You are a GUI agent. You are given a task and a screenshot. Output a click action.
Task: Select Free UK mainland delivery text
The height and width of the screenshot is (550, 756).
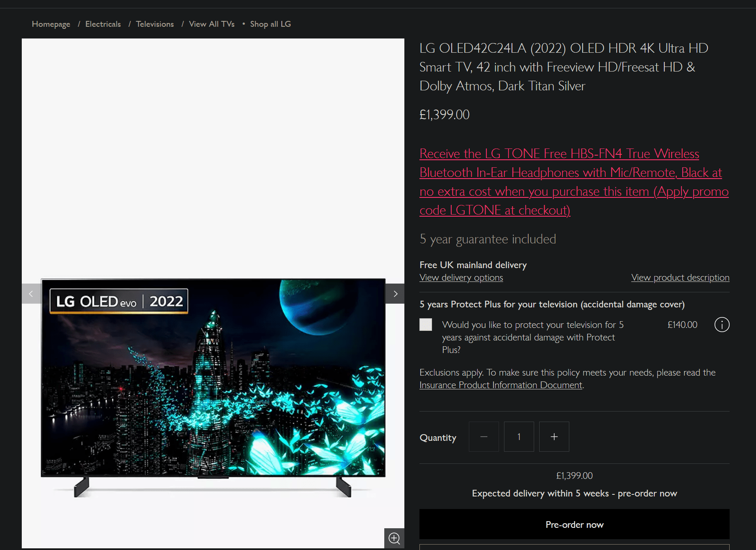click(473, 265)
